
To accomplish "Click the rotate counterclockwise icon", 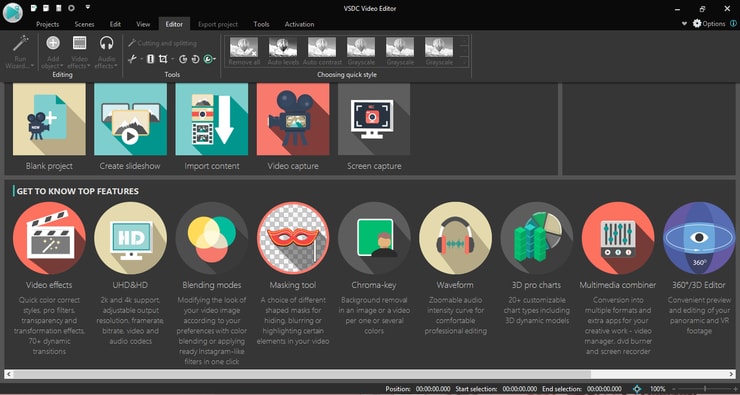I will (195, 59).
